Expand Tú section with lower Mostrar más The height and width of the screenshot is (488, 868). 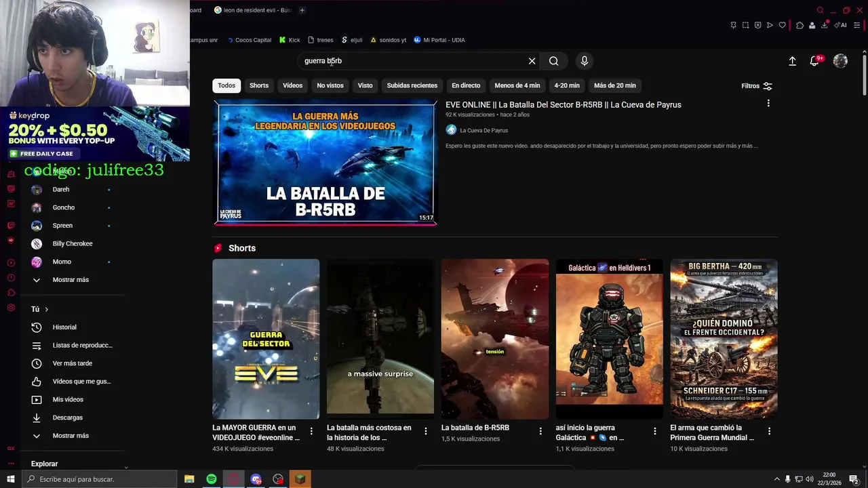pos(71,436)
